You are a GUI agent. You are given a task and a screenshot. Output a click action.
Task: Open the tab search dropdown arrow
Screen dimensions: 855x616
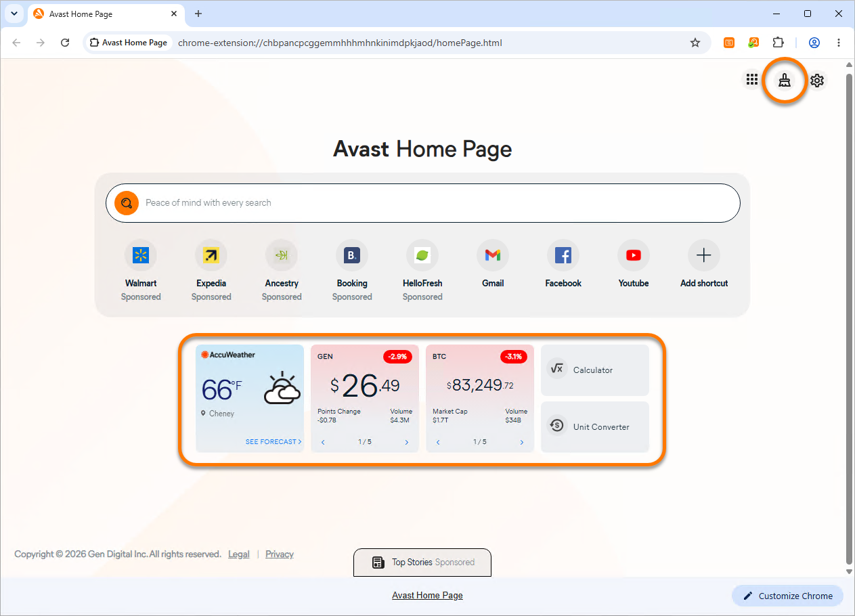14,14
